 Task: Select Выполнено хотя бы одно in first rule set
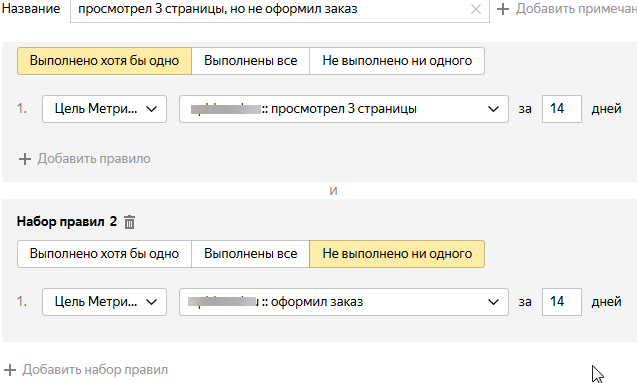(x=104, y=61)
